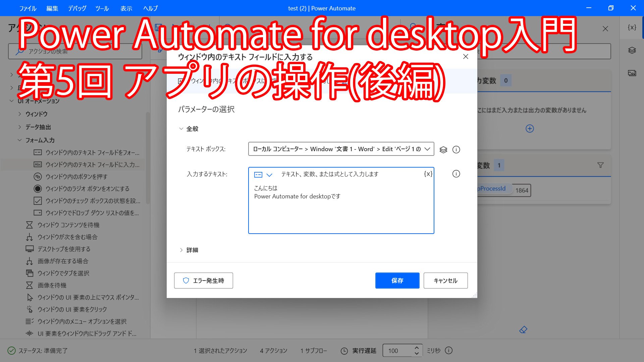Click the 1 サブフロー status entry

tap(314, 351)
